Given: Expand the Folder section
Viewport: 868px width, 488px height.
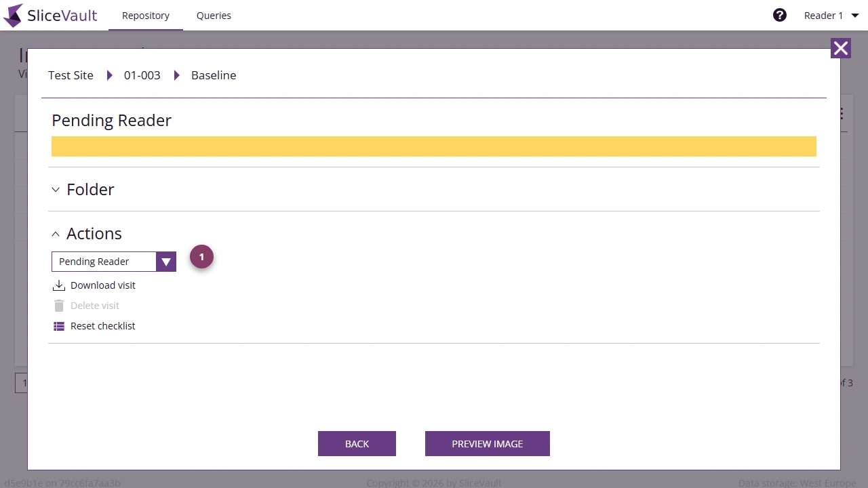Looking at the screenshot, I should (56, 190).
